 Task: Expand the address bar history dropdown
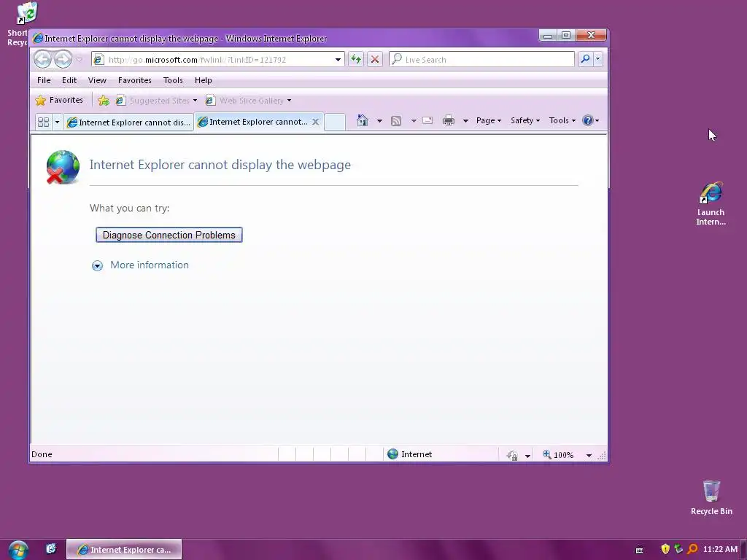338,60
